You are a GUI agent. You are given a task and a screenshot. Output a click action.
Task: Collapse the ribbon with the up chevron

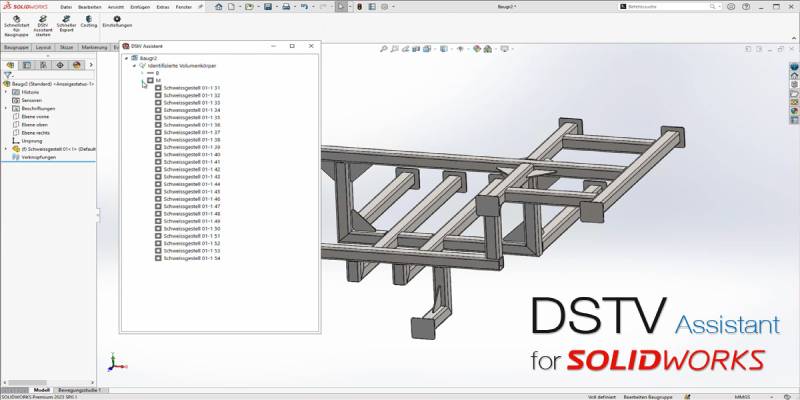coord(794,38)
